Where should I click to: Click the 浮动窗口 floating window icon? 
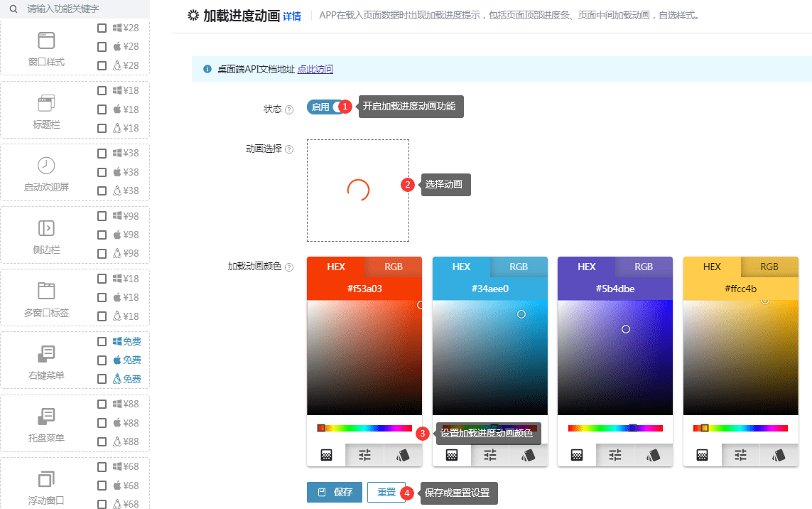(x=46, y=479)
